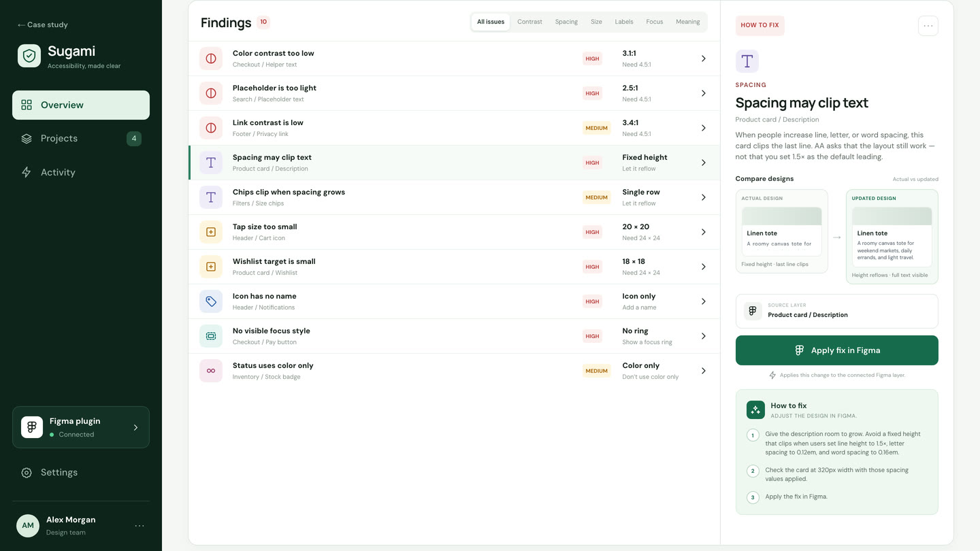Image resolution: width=980 pixels, height=551 pixels.
Task: Switch to the Spacing filter tab
Action: pos(566,22)
